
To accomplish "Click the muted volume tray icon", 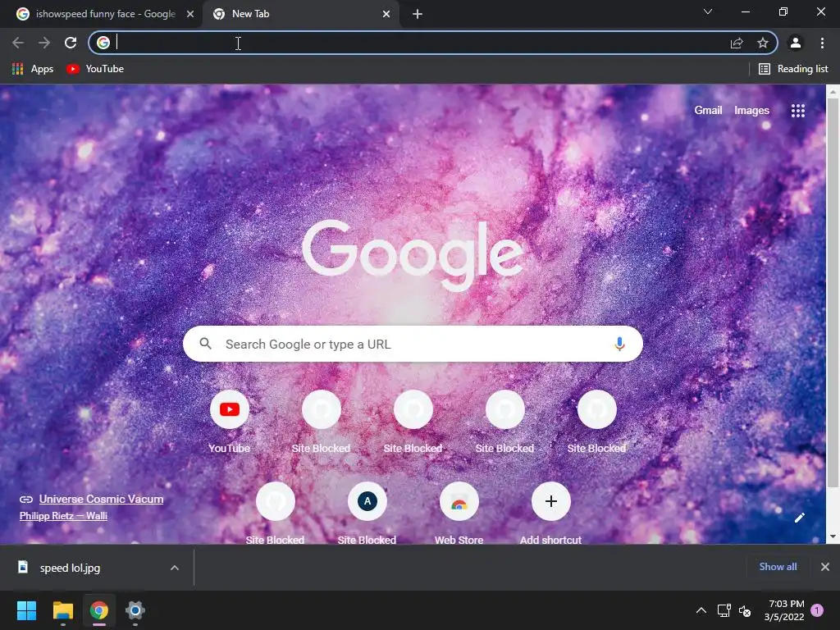I will 745,610.
